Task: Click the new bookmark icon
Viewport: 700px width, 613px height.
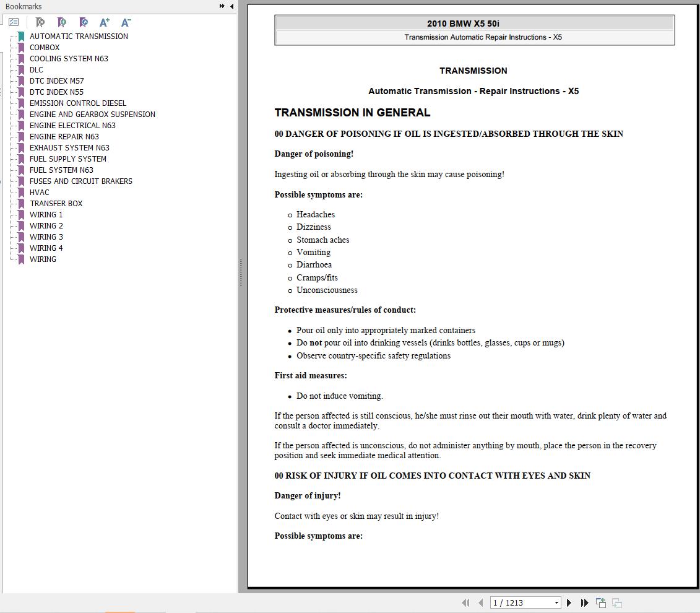Action: (62, 22)
